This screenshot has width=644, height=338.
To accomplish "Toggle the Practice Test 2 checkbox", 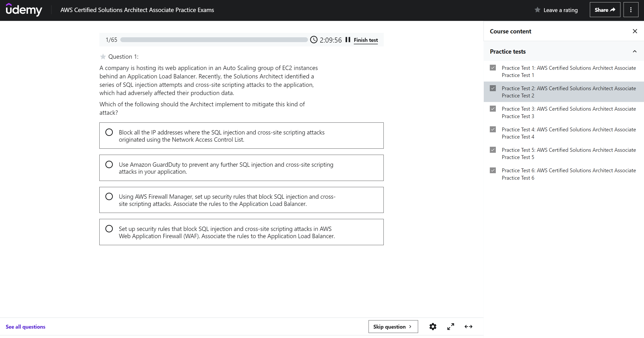I will (x=492, y=88).
